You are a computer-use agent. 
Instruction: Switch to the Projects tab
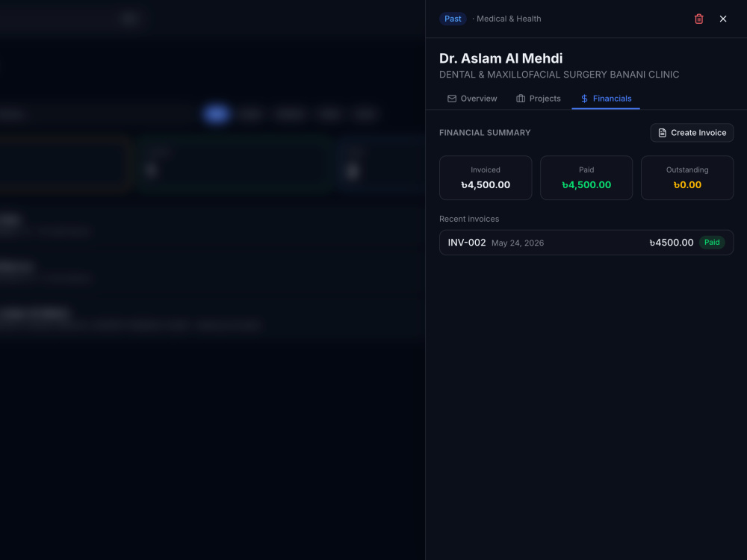539,99
